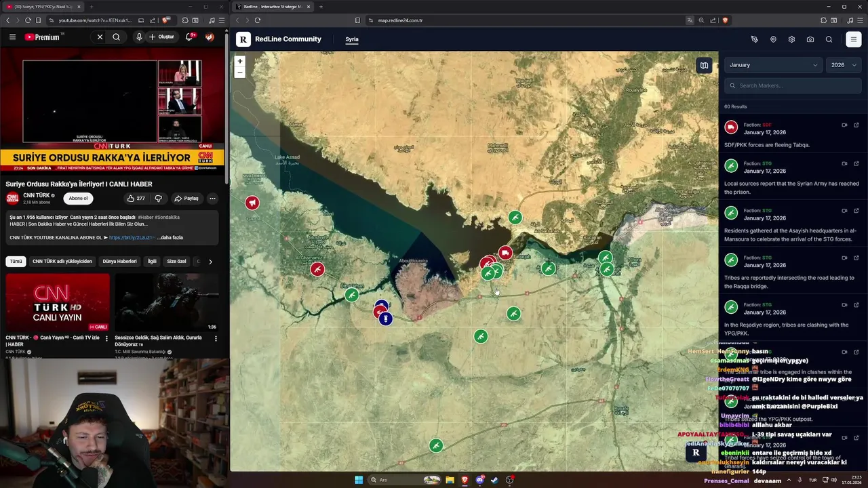Open Windows Start button
Image resolution: width=868 pixels, height=488 pixels.
359,480
